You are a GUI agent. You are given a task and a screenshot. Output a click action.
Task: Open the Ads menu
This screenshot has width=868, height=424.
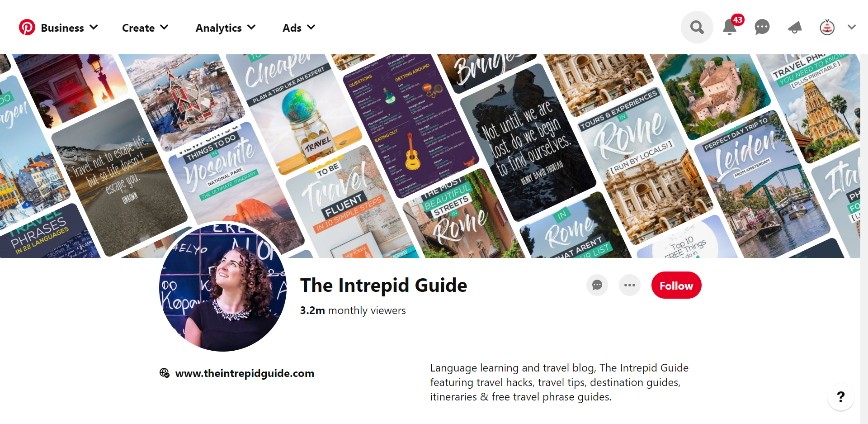[299, 28]
